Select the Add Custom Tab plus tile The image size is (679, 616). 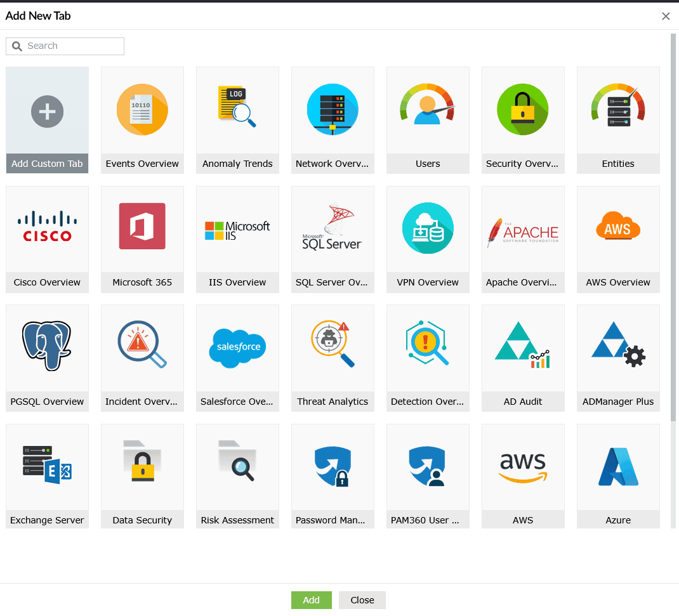click(47, 120)
